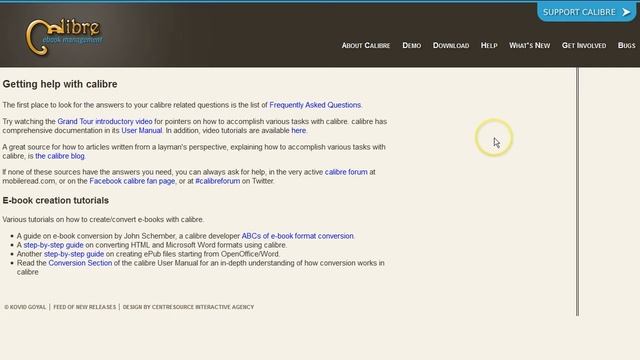This screenshot has width=640, height=360.
Task: Open ABCs of e-book format conversion link
Action: click(298, 236)
